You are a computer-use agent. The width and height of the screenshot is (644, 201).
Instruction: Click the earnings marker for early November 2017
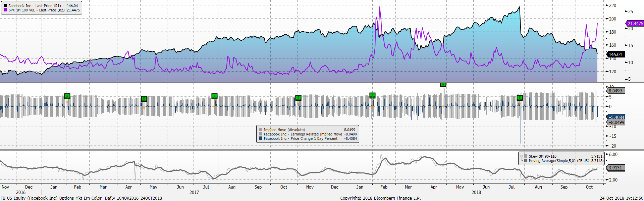[298, 98]
